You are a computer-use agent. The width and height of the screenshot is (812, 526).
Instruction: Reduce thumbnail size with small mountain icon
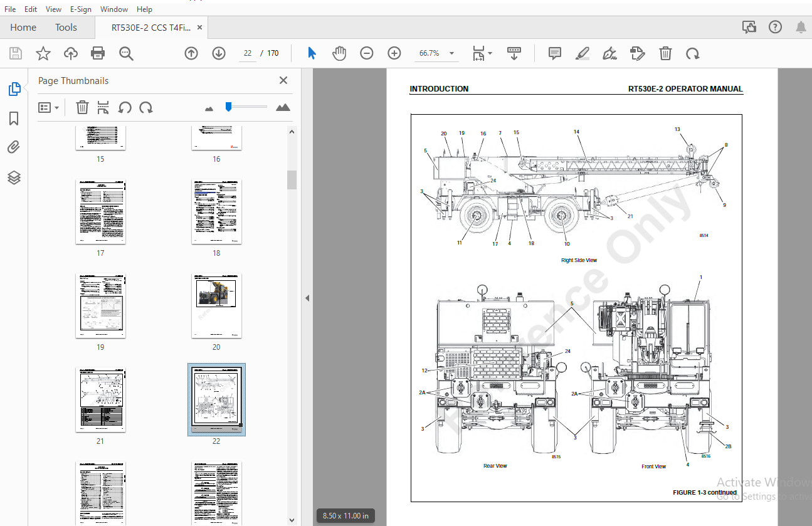[209, 108]
